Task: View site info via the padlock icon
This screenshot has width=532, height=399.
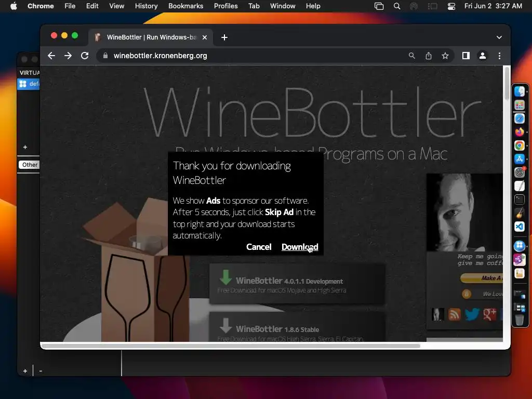Action: point(105,56)
